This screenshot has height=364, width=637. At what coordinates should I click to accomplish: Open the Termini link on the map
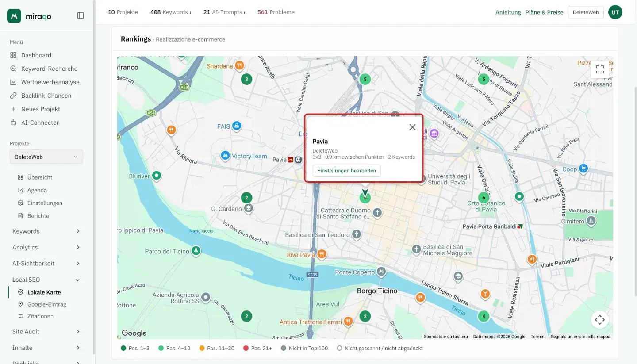pos(538,337)
